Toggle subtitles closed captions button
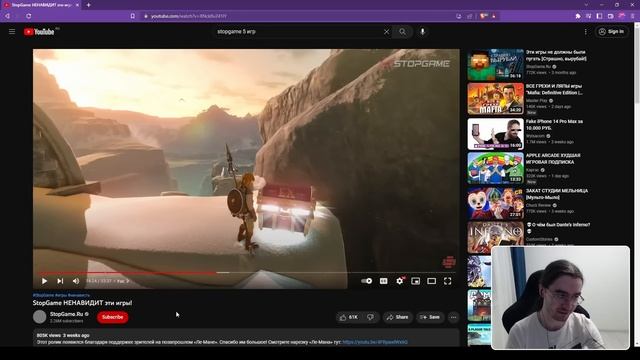 tap(383, 281)
